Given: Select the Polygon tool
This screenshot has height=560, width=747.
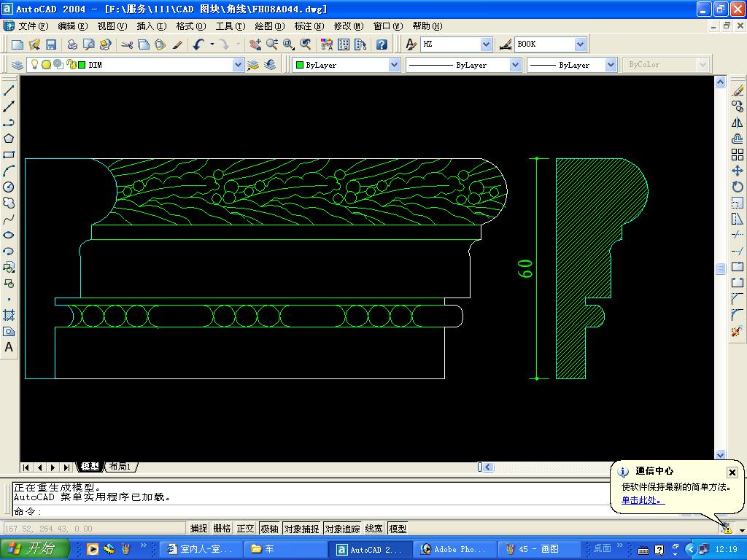Looking at the screenshot, I should pyautogui.click(x=9, y=139).
